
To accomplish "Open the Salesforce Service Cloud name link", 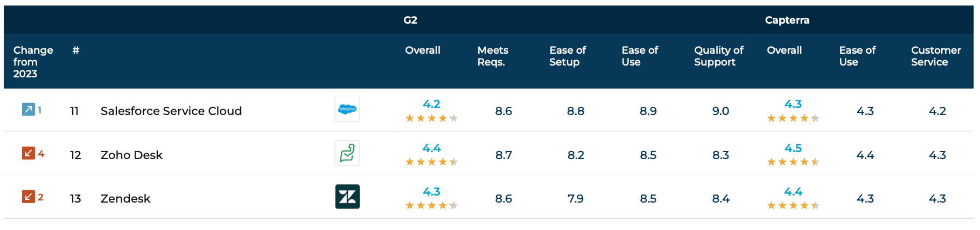I will pyautogui.click(x=171, y=111).
